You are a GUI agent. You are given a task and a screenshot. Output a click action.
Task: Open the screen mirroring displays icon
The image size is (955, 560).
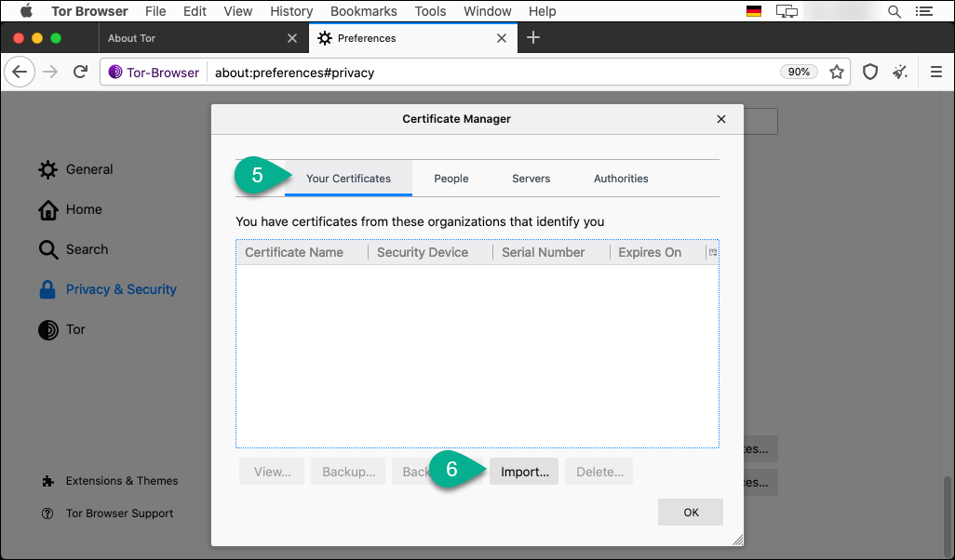(x=787, y=11)
